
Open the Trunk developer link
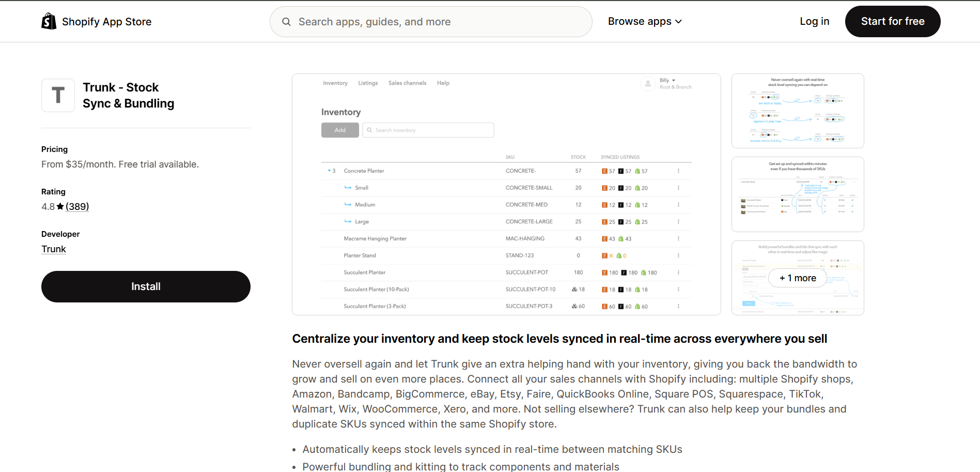pyautogui.click(x=54, y=249)
